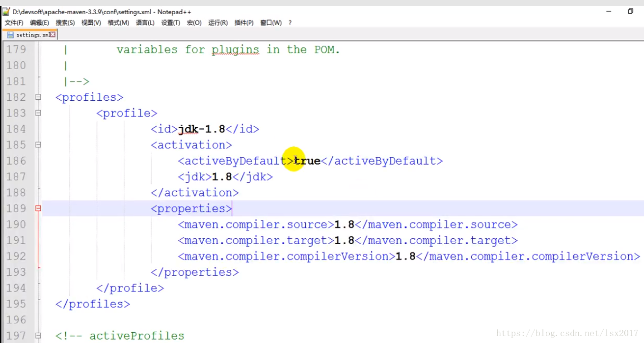Click the restore window button

(x=630, y=11)
